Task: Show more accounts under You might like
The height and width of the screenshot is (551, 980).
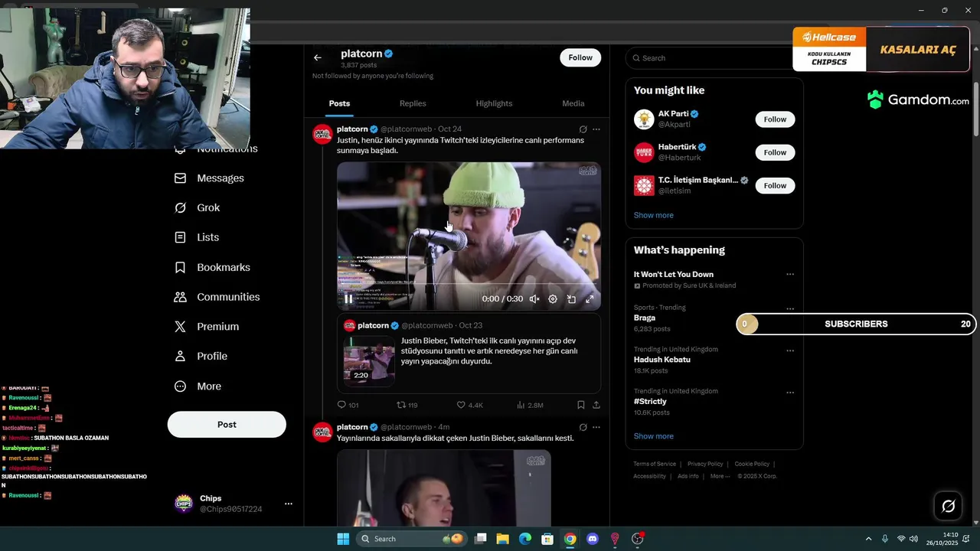Action: tap(654, 215)
